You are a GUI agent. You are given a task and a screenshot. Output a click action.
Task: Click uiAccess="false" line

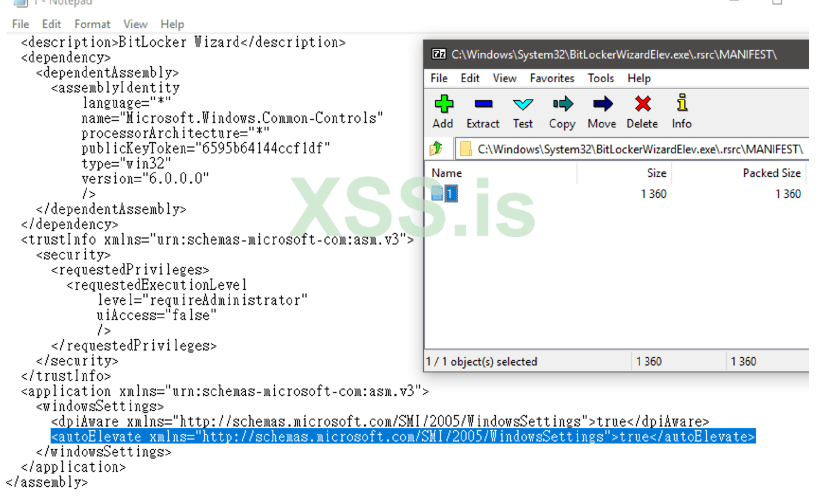(157, 315)
